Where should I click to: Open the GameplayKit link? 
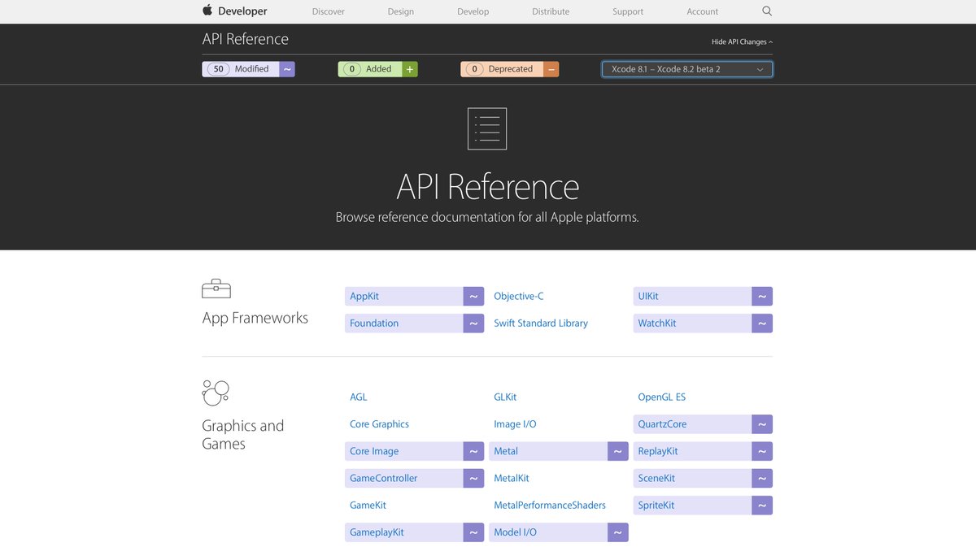(x=377, y=532)
